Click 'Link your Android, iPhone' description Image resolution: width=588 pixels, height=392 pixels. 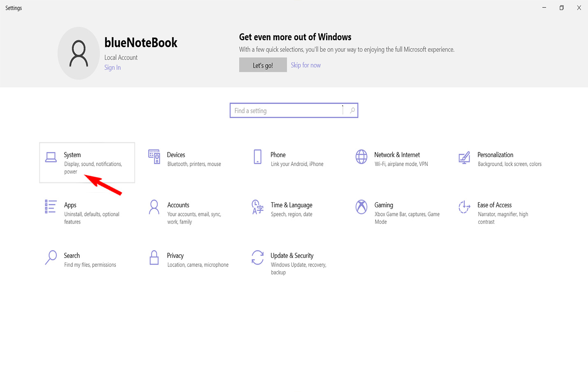coord(297,164)
